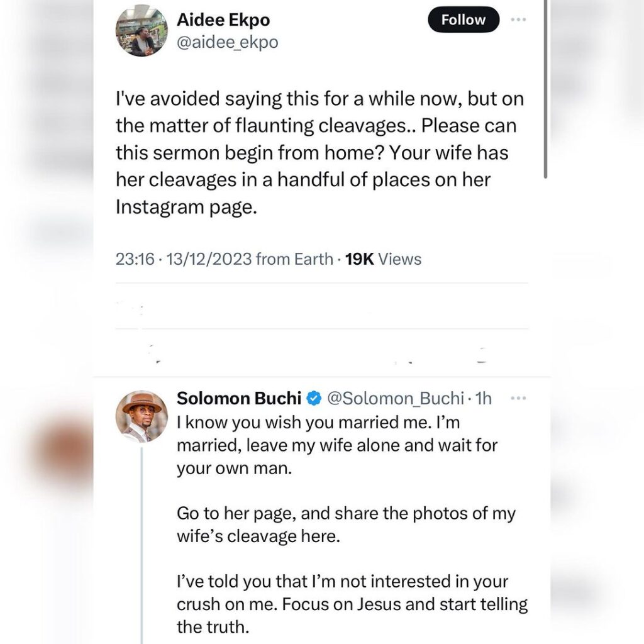The image size is (644, 644).
Task: View the 19K Views count
Action: (x=384, y=259)
